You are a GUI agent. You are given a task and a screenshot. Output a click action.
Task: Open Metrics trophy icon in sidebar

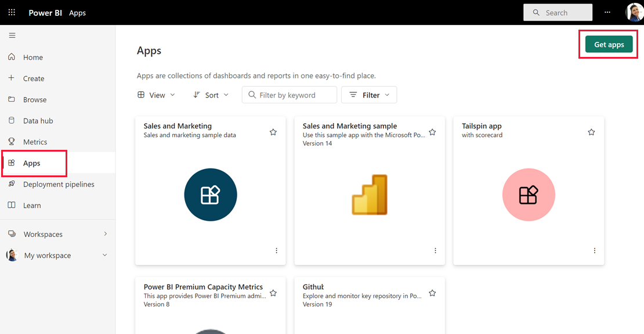pyautogui.click(x=12, y=142)
